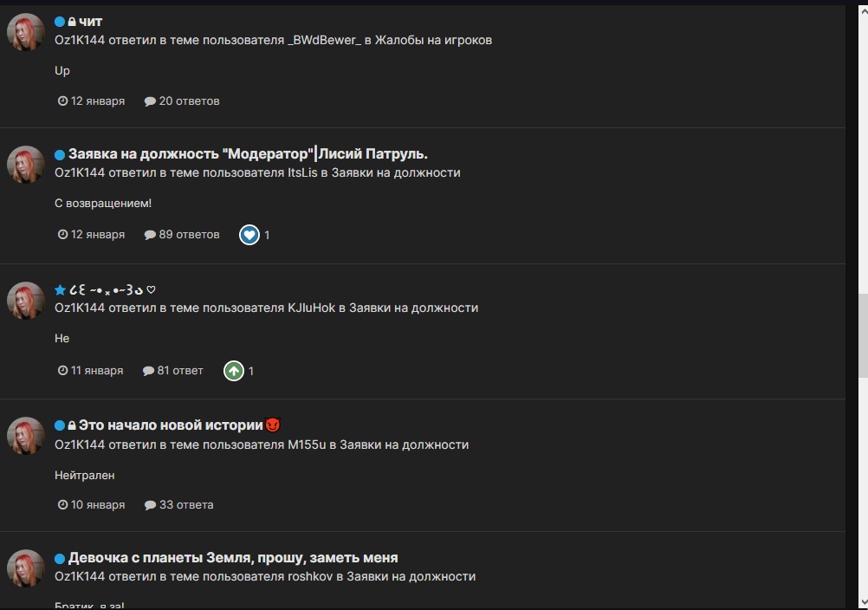Go to Жалобы на игроков forum section
Image resolution: width=868 pixels, height=610 pixels.
click(x=433, y=40)
